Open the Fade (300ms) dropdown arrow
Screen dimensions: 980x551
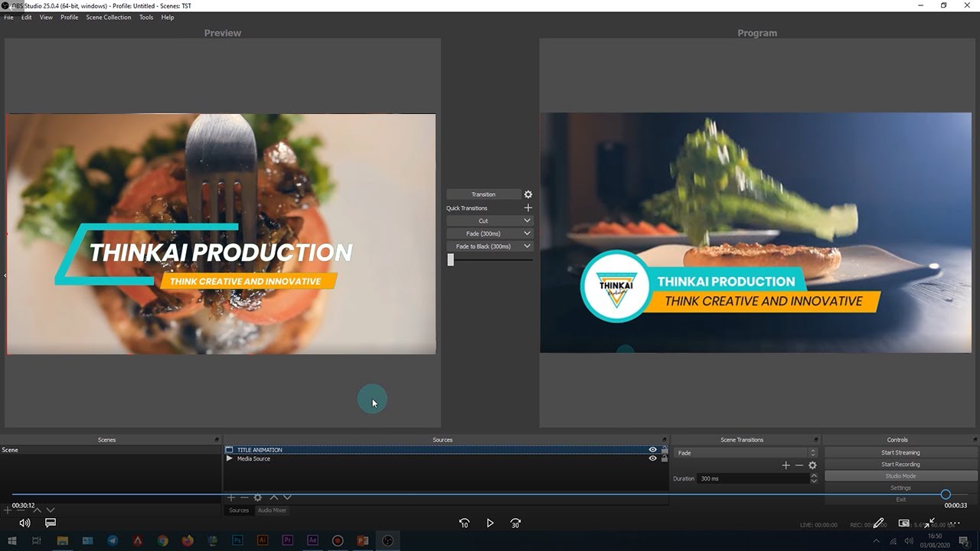click(527, 233)
